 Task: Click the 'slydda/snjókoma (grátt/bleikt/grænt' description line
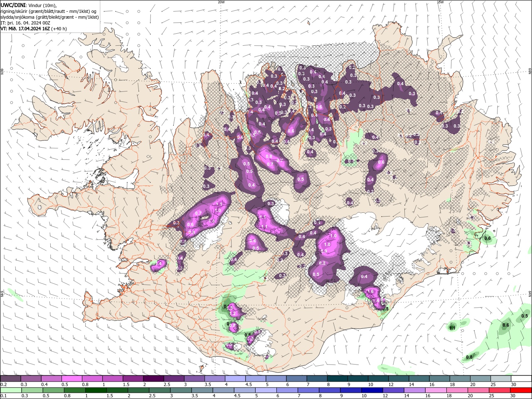50,17
